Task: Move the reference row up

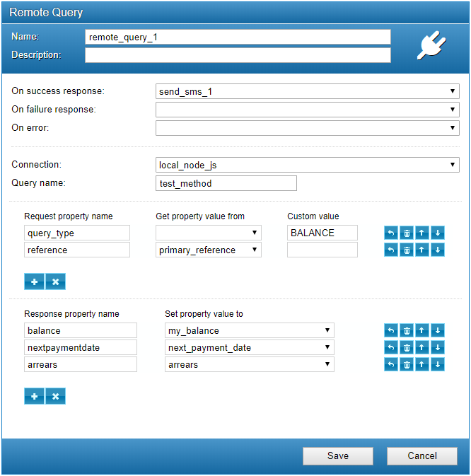Action: point(421,250)
